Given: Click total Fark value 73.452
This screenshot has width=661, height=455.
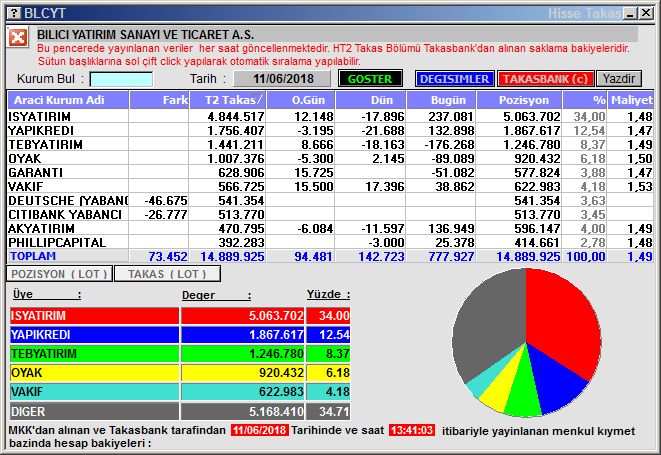Looking at the screenshot, I should click(168, 256).
